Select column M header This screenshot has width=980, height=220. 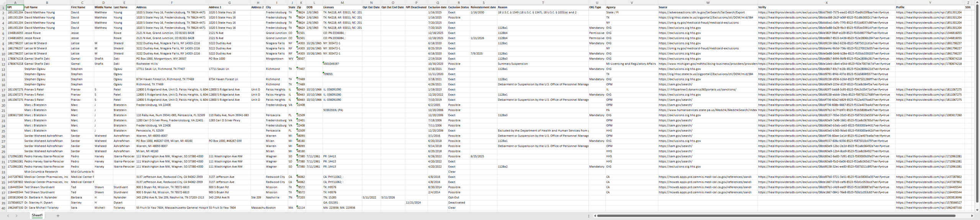tap(342, 3)
